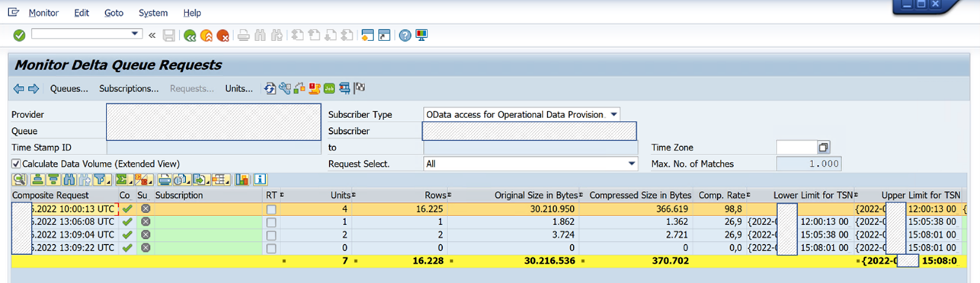980x283 pixels.
Task: Click the blue left navigation arrow
Action: coord(19,89)
